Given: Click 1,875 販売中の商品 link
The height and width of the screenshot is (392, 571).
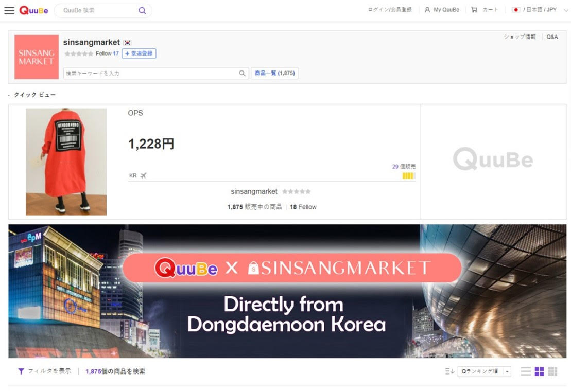Looking at the screenshot, I should (x=254, y=207).
